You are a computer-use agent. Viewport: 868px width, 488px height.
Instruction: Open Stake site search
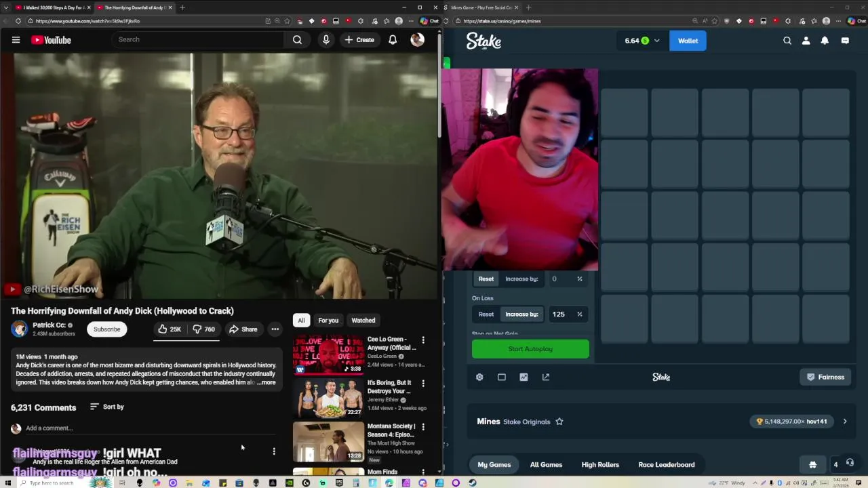coord(787,41)
